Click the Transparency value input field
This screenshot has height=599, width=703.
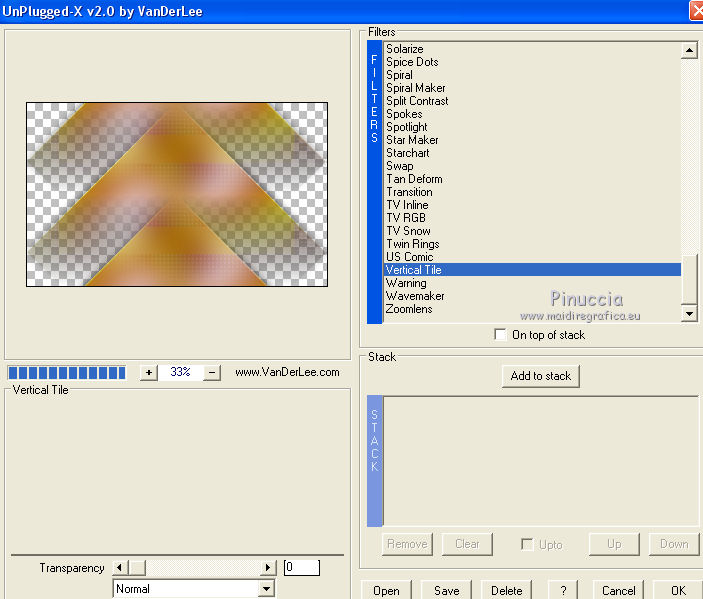[302, 568]
